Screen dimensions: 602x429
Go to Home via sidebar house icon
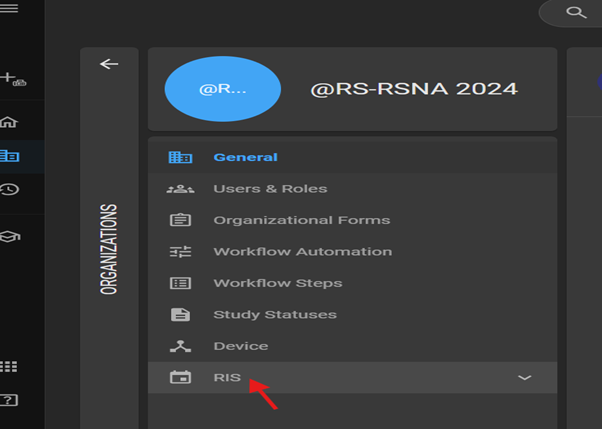tap(10, 122)
